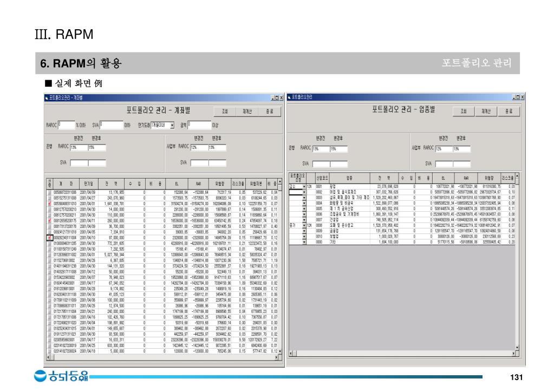Open portfolio adjustment dropdown for 기타 row
This screenshot has width=554, height=392.
point(304,242)
